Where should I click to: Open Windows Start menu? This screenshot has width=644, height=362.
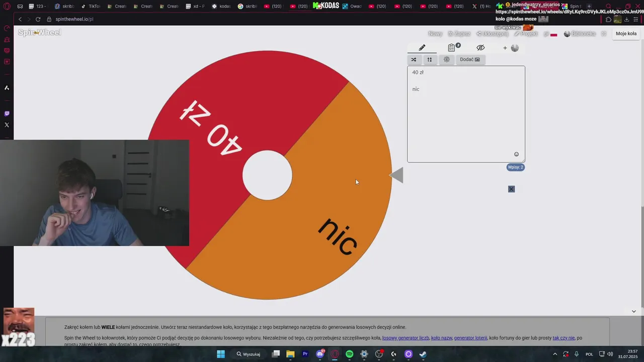coord(221,354)
